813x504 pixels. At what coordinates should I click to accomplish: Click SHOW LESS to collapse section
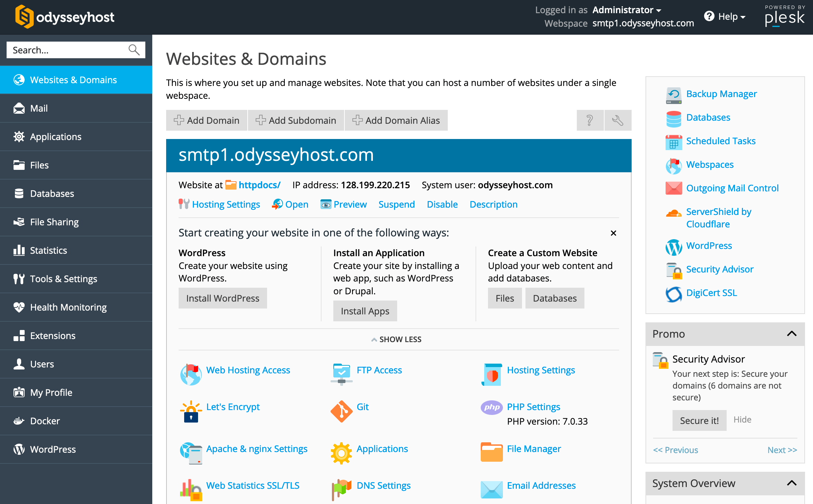pos(396,339)
